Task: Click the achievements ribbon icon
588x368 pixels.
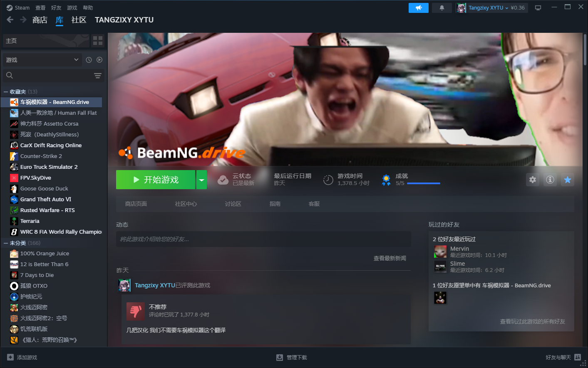Action: pos(386,180)
